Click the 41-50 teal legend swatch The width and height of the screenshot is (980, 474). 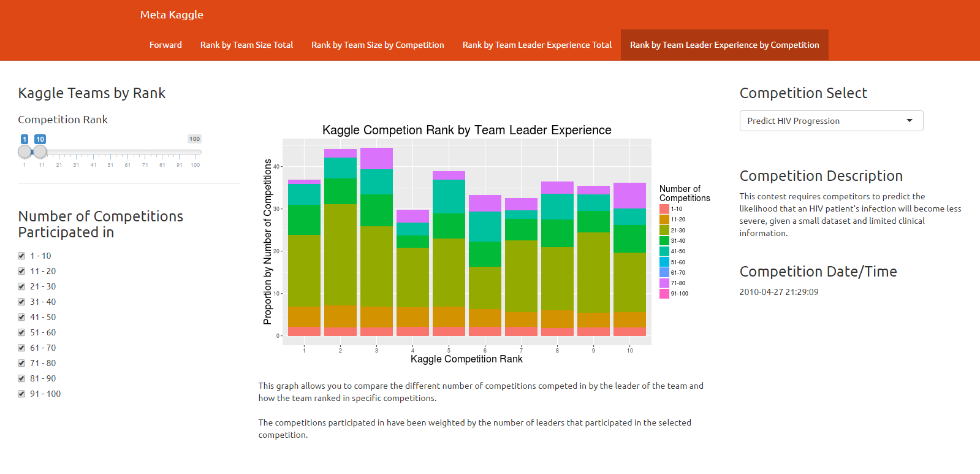(664, 251)
